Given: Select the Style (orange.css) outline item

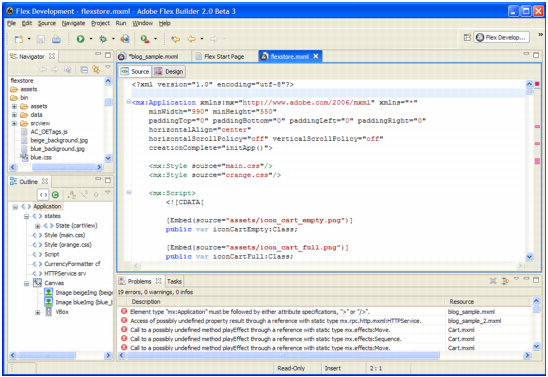Looking at the screenshot, I should click(x=68, y=245).
